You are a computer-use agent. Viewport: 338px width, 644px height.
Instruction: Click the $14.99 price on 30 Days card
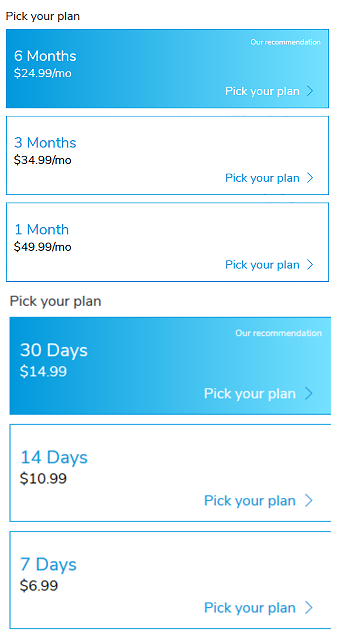point(43,371)
